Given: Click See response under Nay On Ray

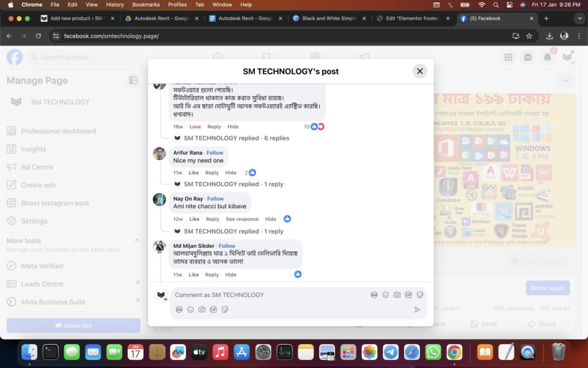Looking at the screenshot, I should pos(242,219).
